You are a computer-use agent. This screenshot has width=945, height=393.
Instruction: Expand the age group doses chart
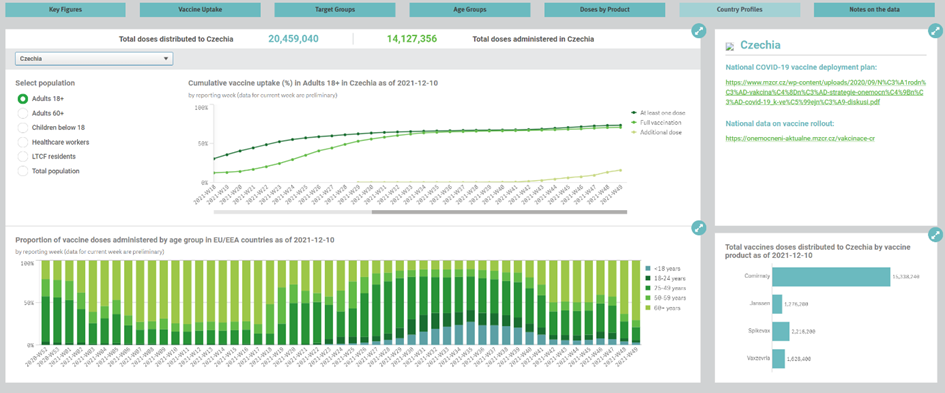pyautogui.click(x=699, y=227)
